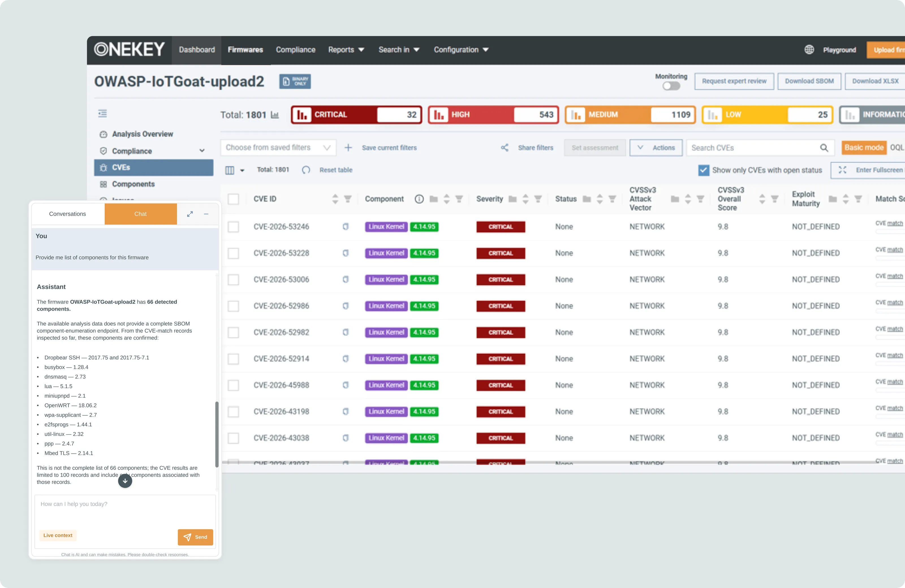
Task: Check the select-all header checkbox
Action: [x=233, y=199]
